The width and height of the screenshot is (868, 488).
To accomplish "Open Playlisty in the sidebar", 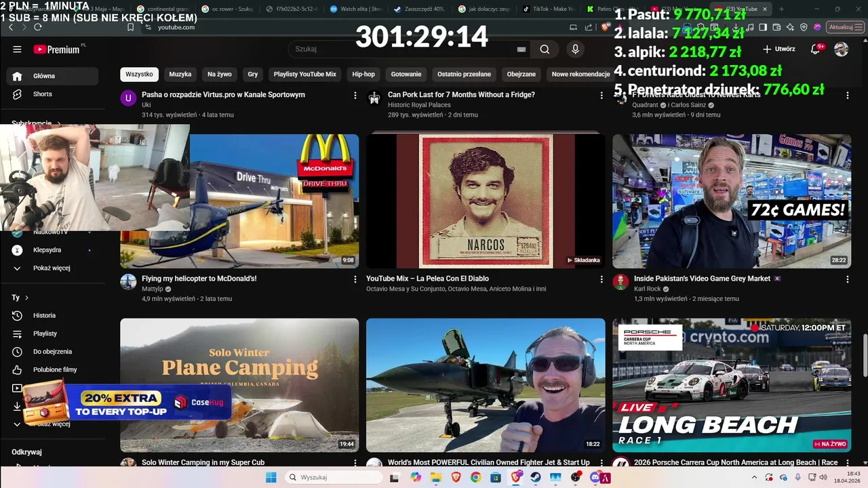I will coord(52,333).
